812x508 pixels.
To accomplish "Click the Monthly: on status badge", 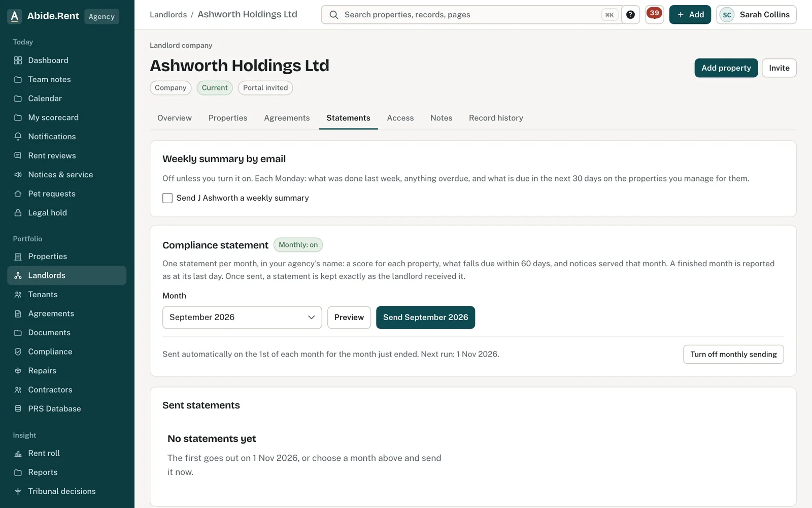I will tap(298, 245).
